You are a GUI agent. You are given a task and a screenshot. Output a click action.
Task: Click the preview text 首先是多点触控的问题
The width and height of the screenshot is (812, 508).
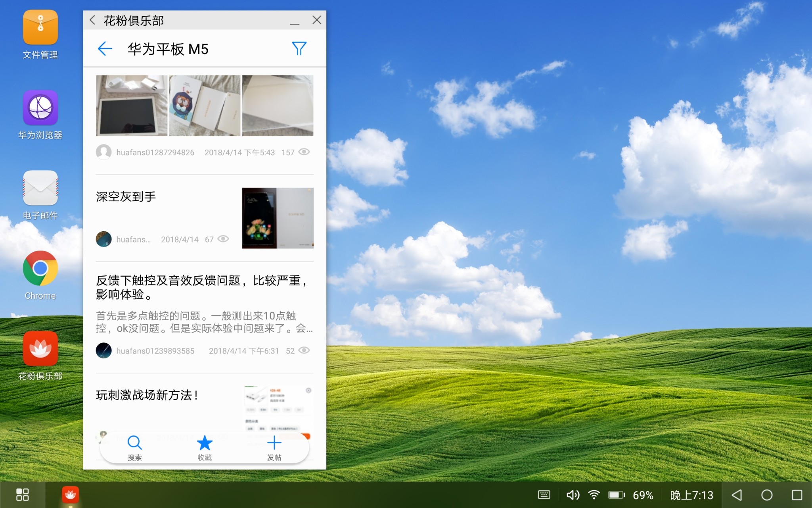204,322
